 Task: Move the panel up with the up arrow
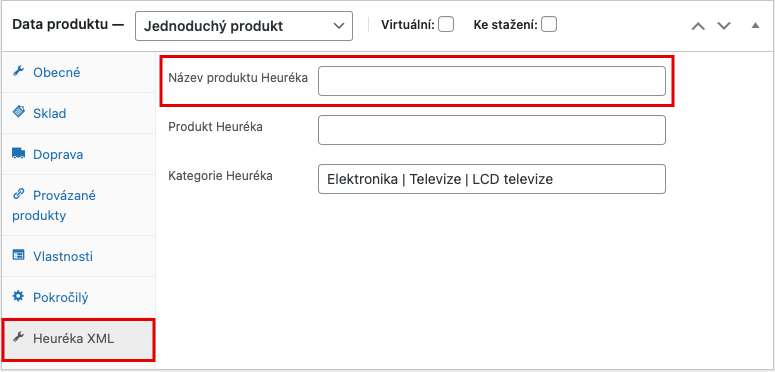pyautogui.click(x=698, y=26)
